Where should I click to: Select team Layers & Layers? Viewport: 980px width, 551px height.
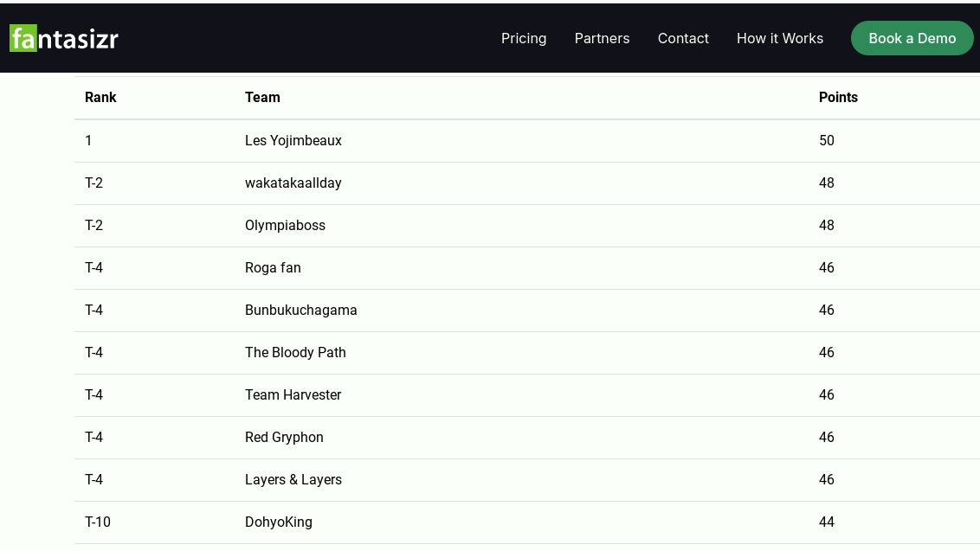[293, 480]
